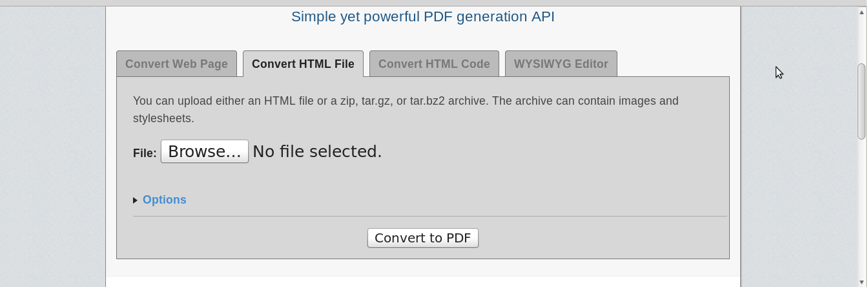This screenshot has width=868, height=287.
Task: Click scrollbar track below the thumb
Action: [862, 207]
